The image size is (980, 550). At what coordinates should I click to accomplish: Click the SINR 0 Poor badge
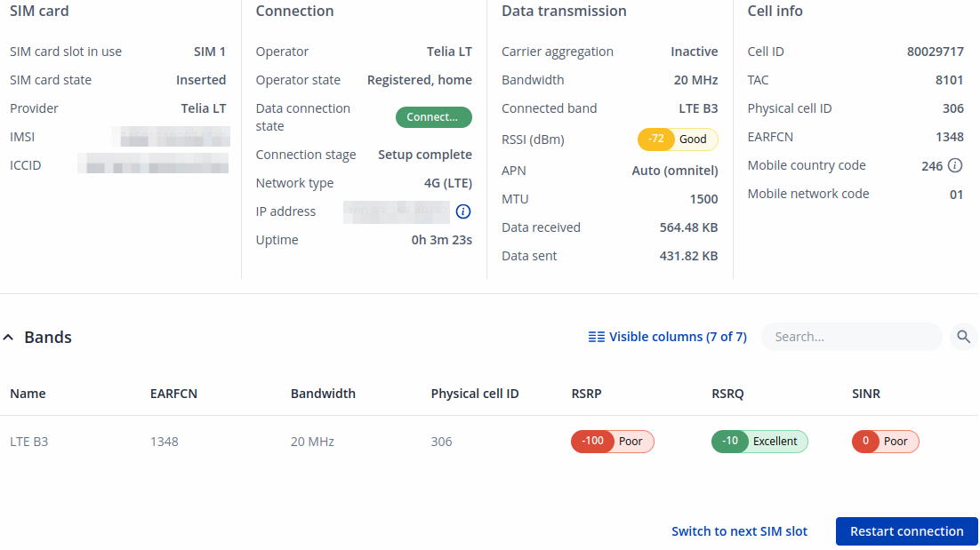click(885, 442)
